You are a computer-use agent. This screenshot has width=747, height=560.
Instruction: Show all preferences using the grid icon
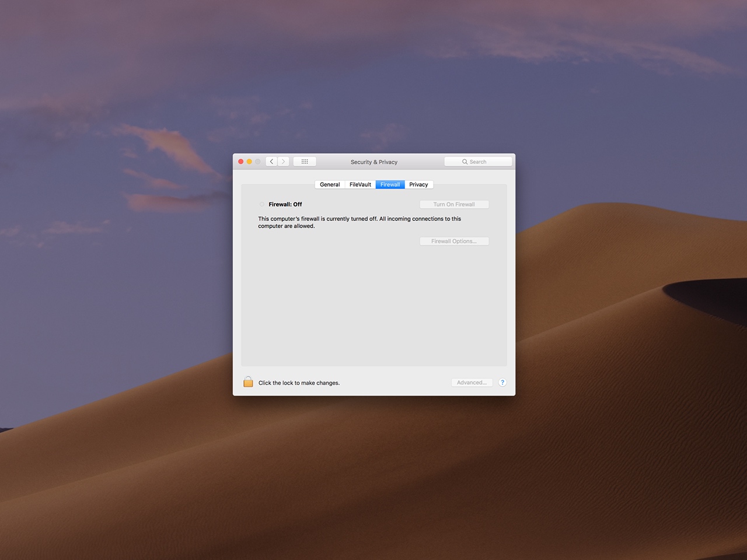[305, 162]
